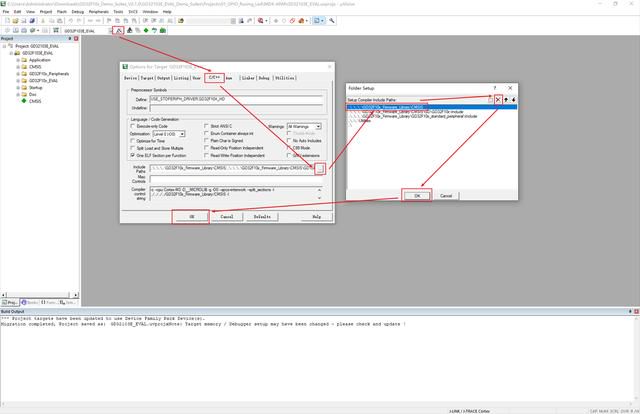This screenshot has width=640, height=414.
Task: Click the Pack Installer icon
Action: click(x=163, y=30)
